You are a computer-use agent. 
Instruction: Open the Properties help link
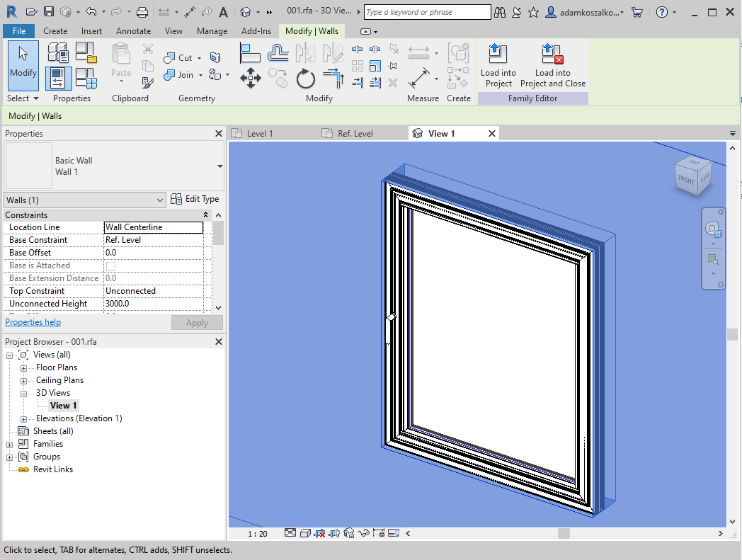tap(33, 322)
